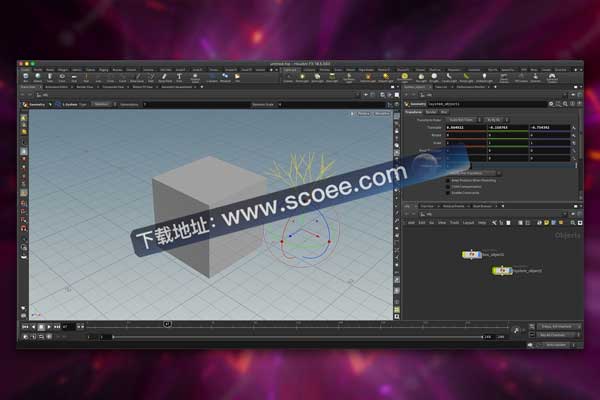Click the Translate X value field
Image resolution: width=600 pixels, height=400 pixels.
pyautogui.click(x=465, y=129)
